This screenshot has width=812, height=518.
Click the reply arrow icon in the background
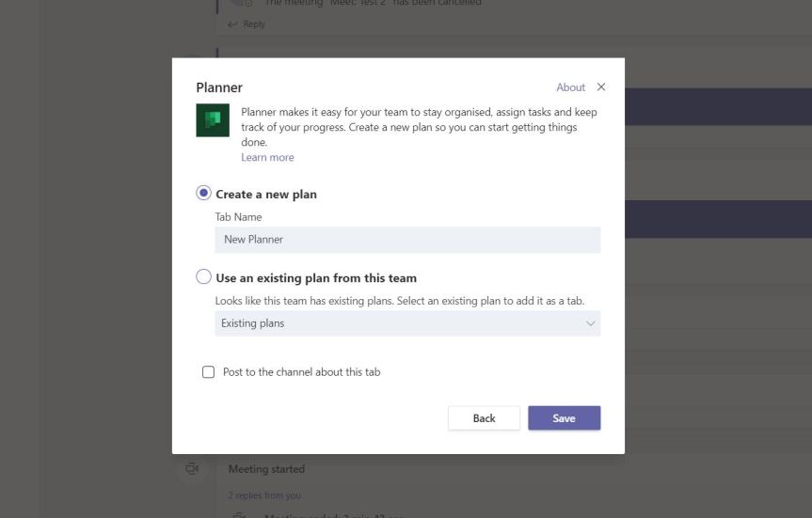pyautogui.click(x=234, y=24)
